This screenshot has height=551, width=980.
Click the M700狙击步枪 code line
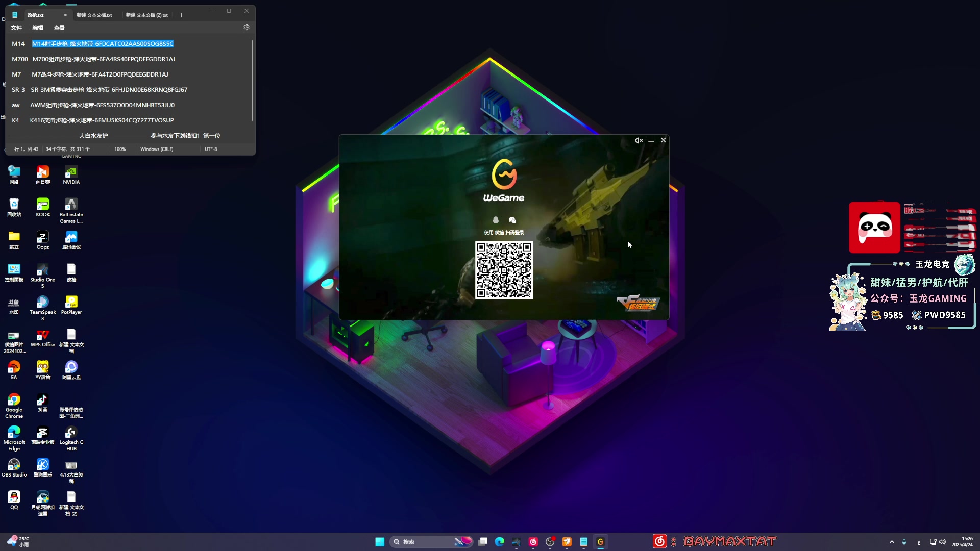point(104,59)
